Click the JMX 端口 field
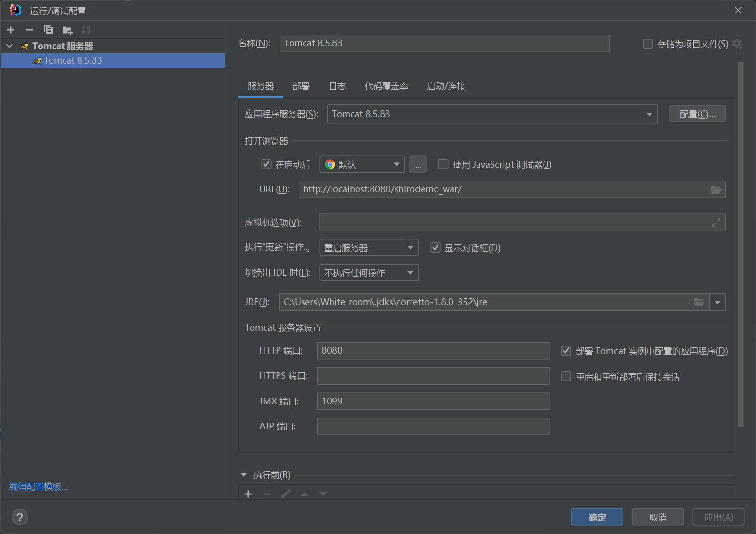This screenshot has width=756, height=534. coord(433,401)
